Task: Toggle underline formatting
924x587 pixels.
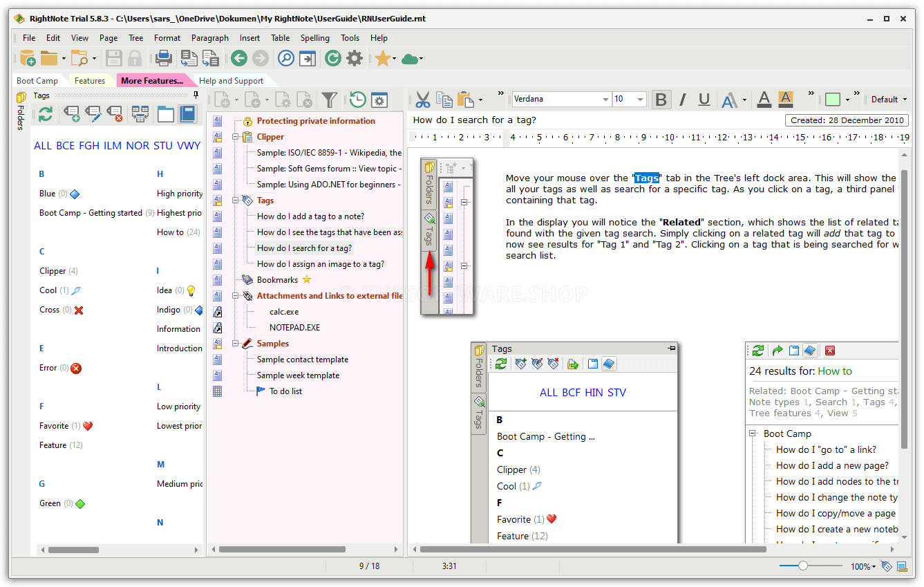Action: click(704, 100)
